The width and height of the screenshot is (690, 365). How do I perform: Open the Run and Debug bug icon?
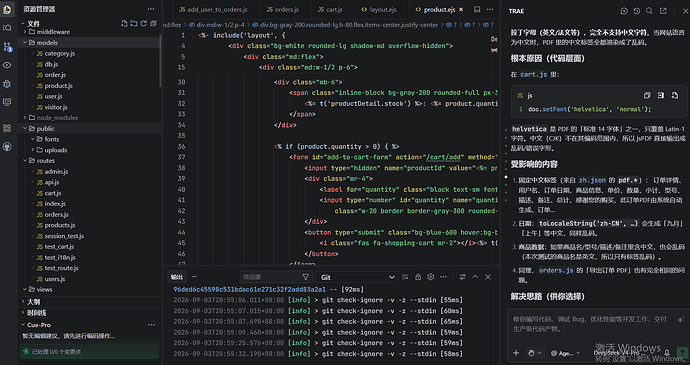[7, 84]
